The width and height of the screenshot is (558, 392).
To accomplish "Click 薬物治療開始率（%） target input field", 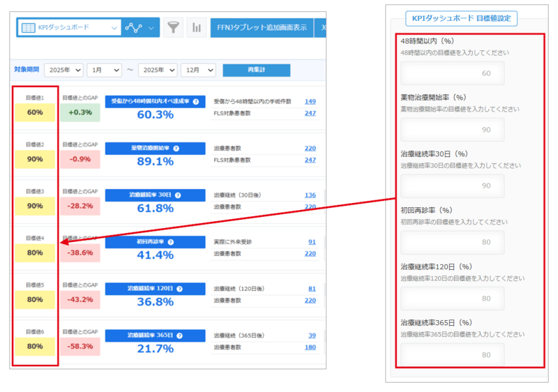I will (x=452, y=130).
